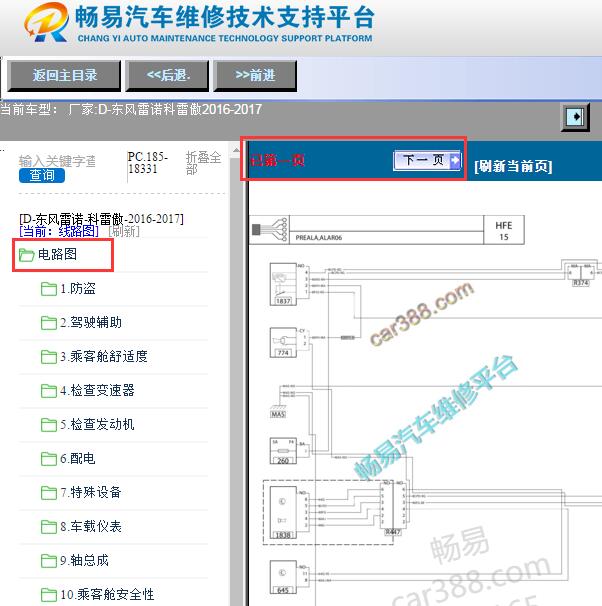The width and height of the screenshot is (602, 606).
Task: Click the 返回主目录 button
Action: tap(64, 76)
